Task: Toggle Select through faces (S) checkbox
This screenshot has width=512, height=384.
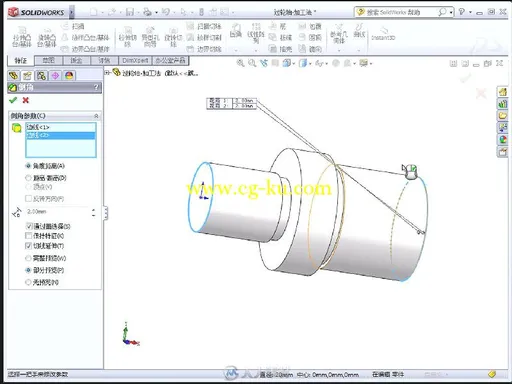Action: (x=29, y=226)
